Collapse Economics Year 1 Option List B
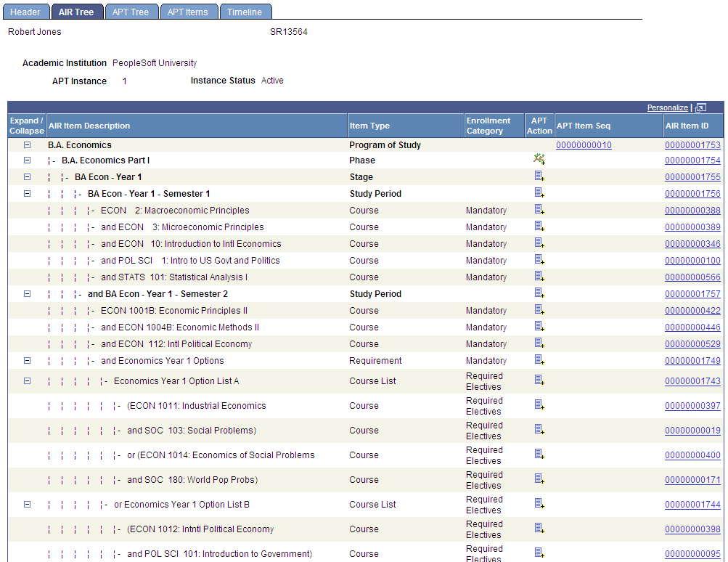The width and height of the screenshot is (728, 562). point(26,504)
